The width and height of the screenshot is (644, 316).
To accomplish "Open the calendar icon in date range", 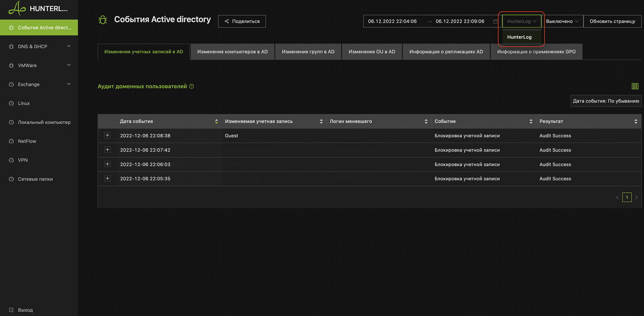I will coord(495,21).
